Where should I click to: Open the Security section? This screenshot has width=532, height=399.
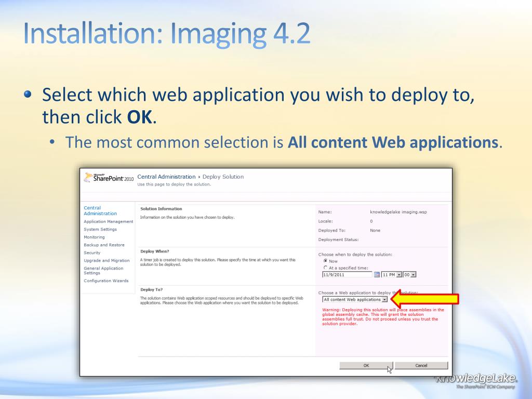coord(92,253)
